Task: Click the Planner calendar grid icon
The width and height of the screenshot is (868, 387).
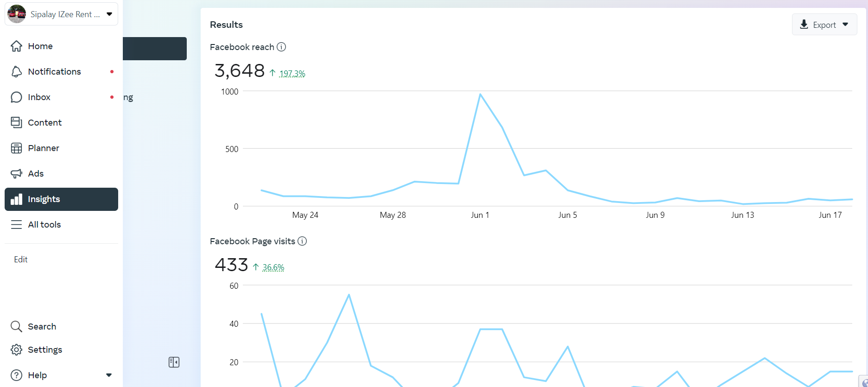Action: pyautogui.click(x=16, y=148)
